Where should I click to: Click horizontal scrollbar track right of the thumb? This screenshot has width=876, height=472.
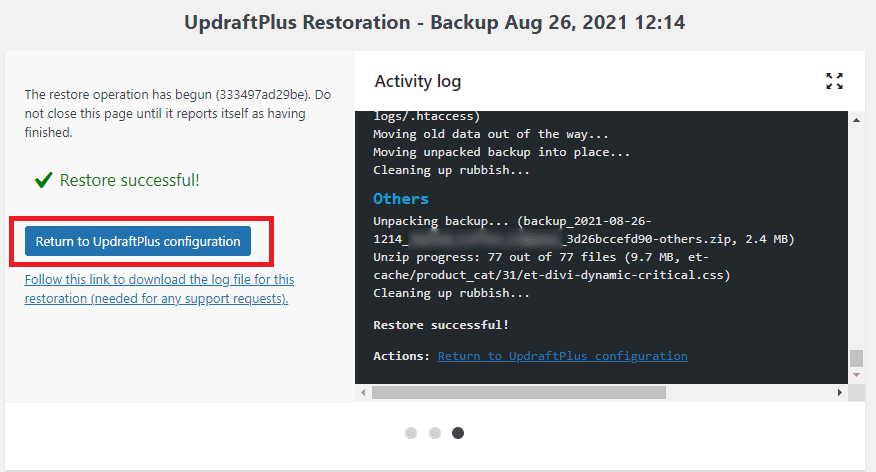[749, 393]
